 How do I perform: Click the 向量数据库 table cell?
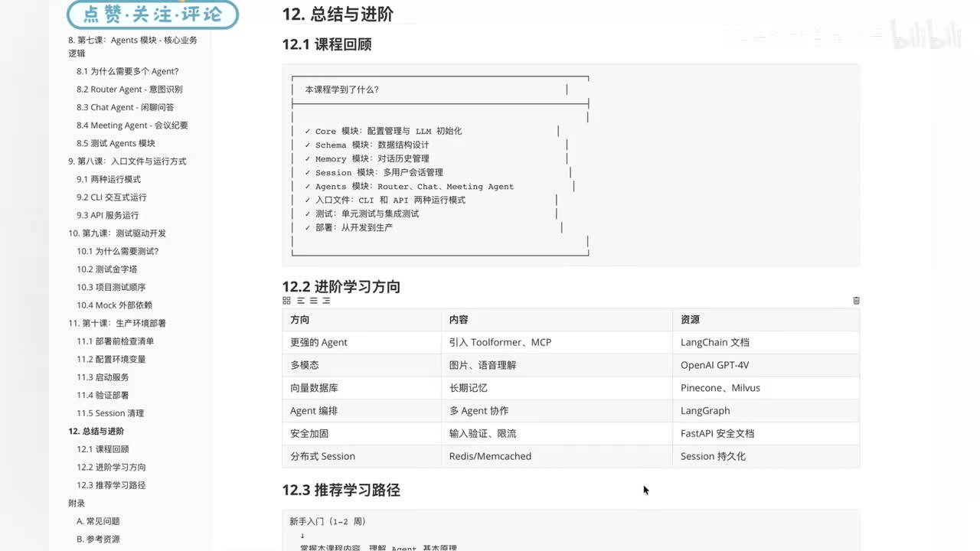(x=361, y=388)
